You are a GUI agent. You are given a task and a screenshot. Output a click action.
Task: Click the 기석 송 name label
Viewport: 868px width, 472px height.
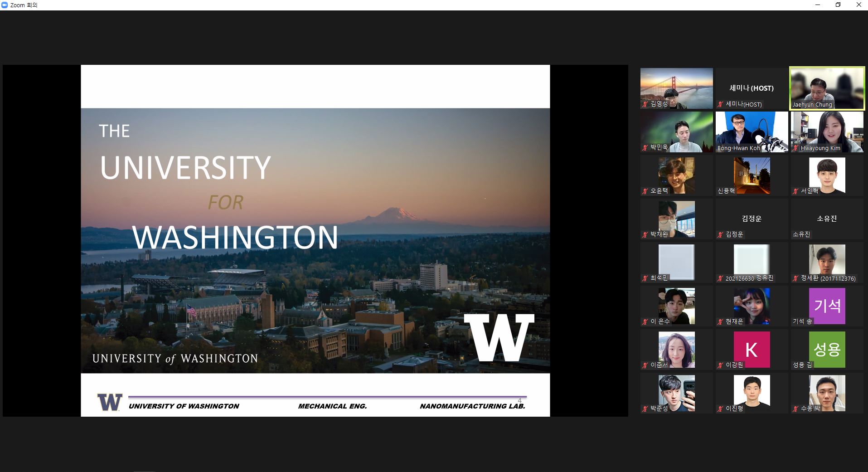click(802, 321)
